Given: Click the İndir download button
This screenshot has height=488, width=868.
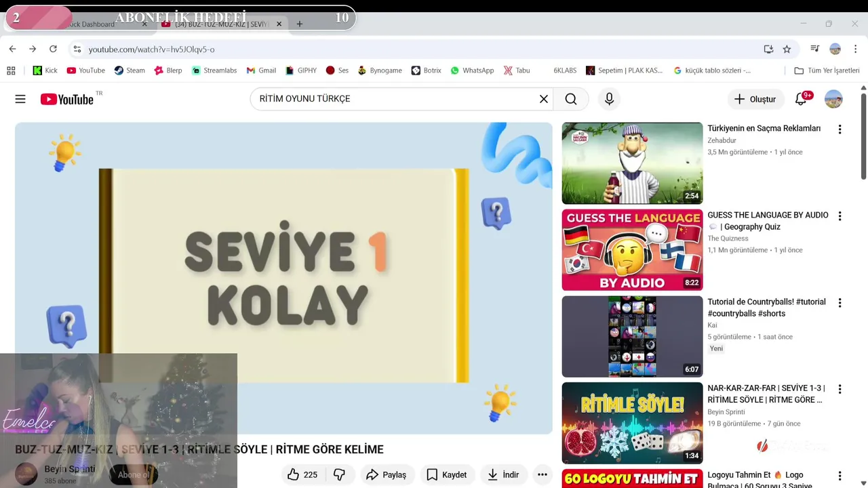Looking at the screenshot, I should [504, 474].
